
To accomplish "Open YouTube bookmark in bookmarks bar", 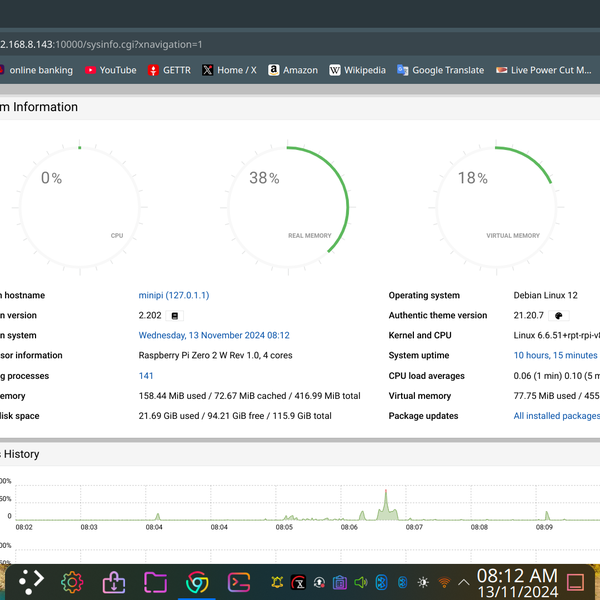I will pos(110,70).
